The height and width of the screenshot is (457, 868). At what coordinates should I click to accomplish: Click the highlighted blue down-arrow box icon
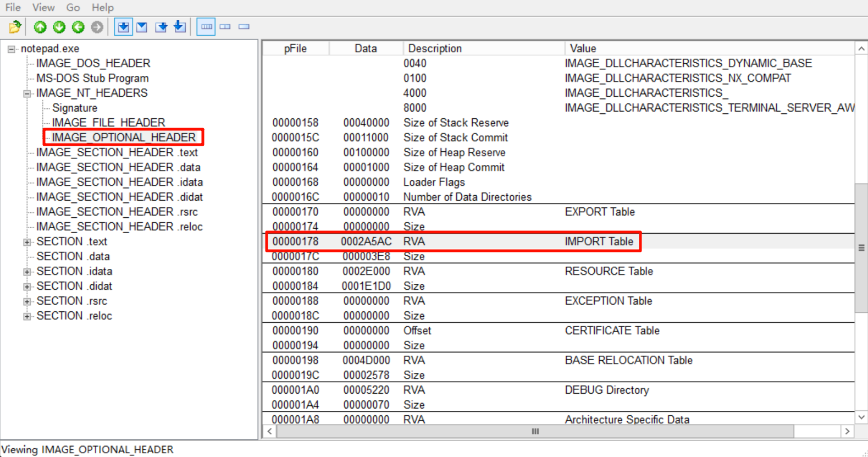point(123,26)
